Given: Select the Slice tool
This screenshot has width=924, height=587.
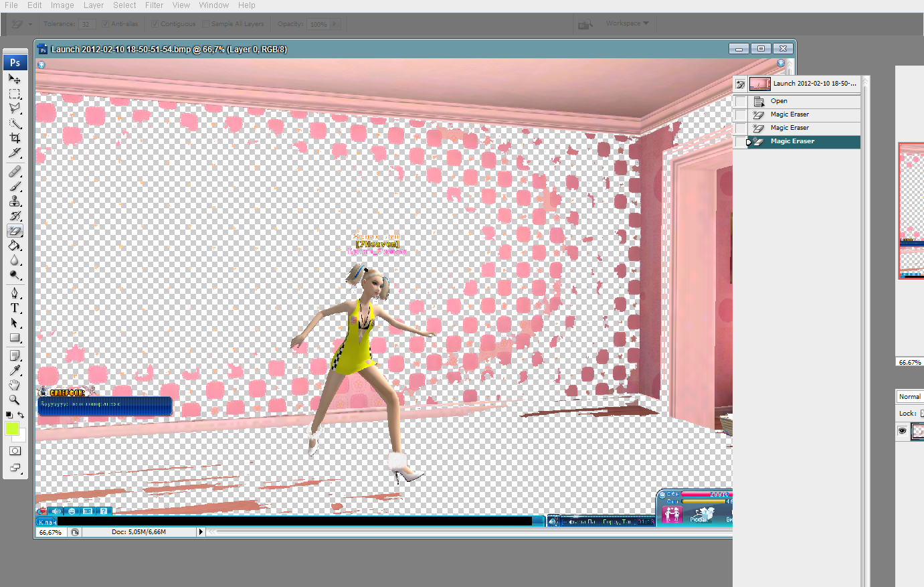Looking at the screenshot, I should 15,153.
